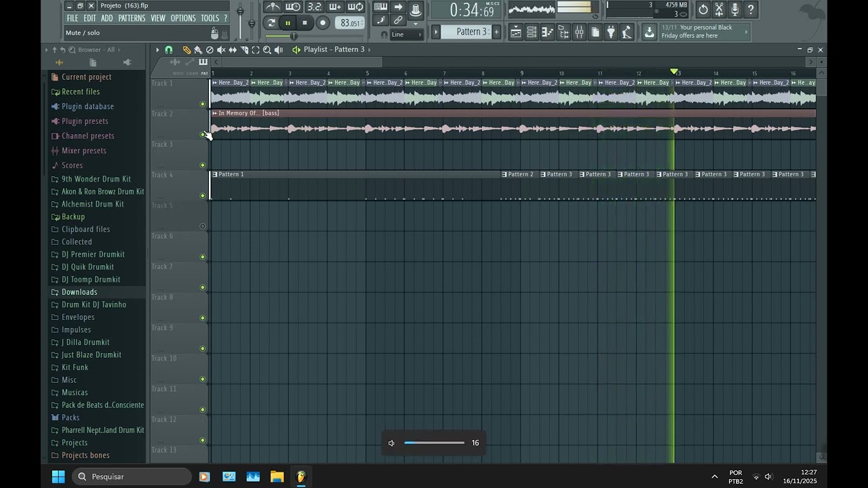Image resolution: width=868 pixels, height=488 pixels.
Task: Select the Slip tool in playlist toolbar
Action: click(x=233, y=49)
